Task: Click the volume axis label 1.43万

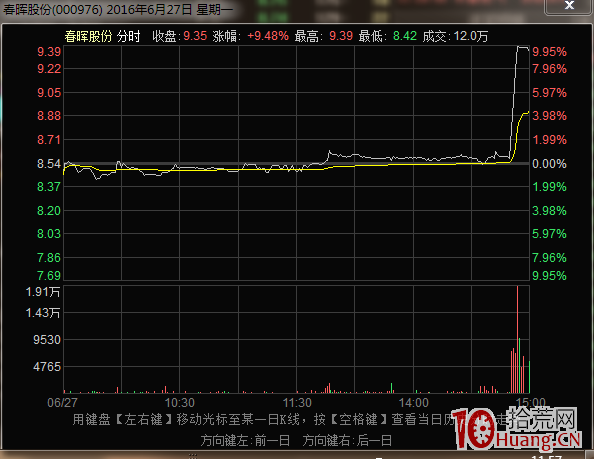Action: click(43, 313)
